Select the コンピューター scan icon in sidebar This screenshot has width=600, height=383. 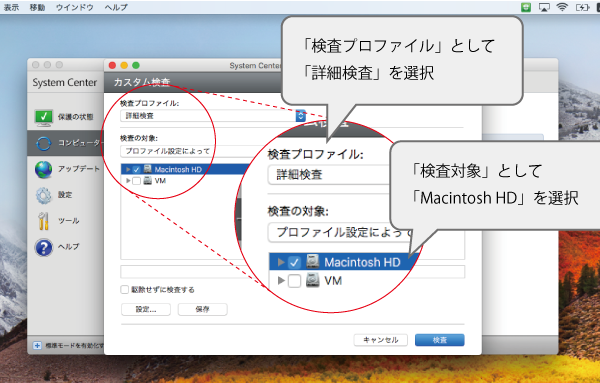[x=44, y=143]
